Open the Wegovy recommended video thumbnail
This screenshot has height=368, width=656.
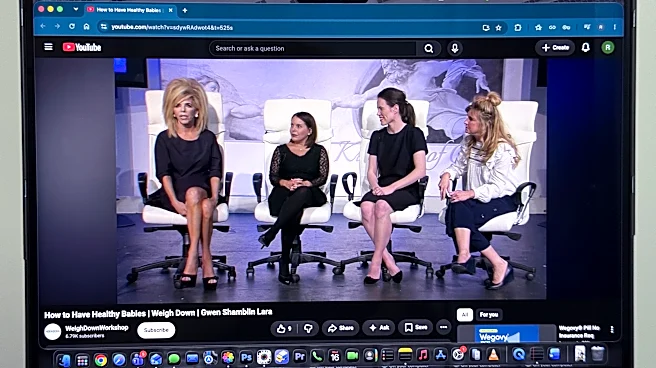506,334
